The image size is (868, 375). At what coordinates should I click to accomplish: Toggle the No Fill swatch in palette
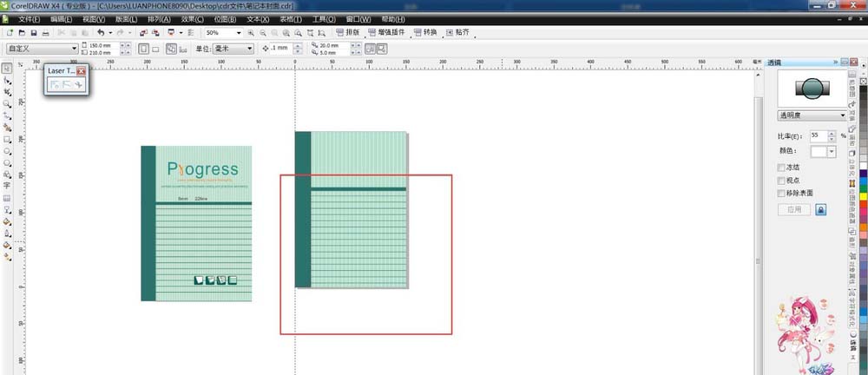[x=863, y=81]
